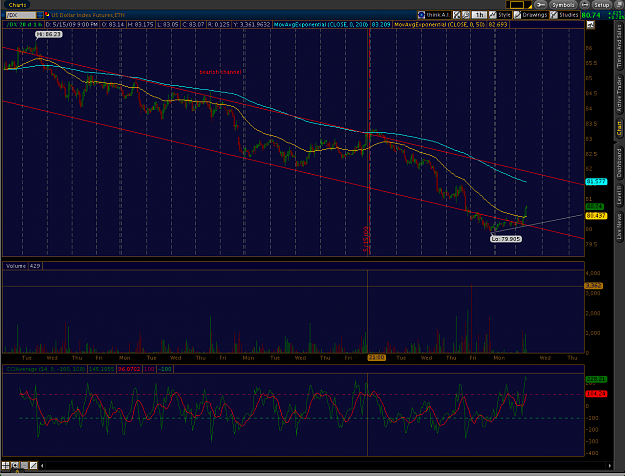Viewport: 625px width, 476px height.
Task: Click the red CCI axis value label
Action: 596,393
